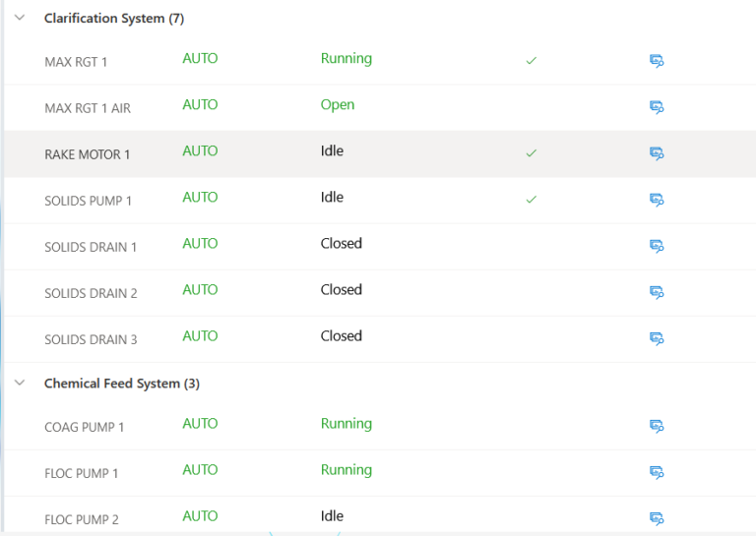Click RAKE MOTOR 1 details icon
The width and height of the screenshot is (756, 536).
(x=657, y=153)
